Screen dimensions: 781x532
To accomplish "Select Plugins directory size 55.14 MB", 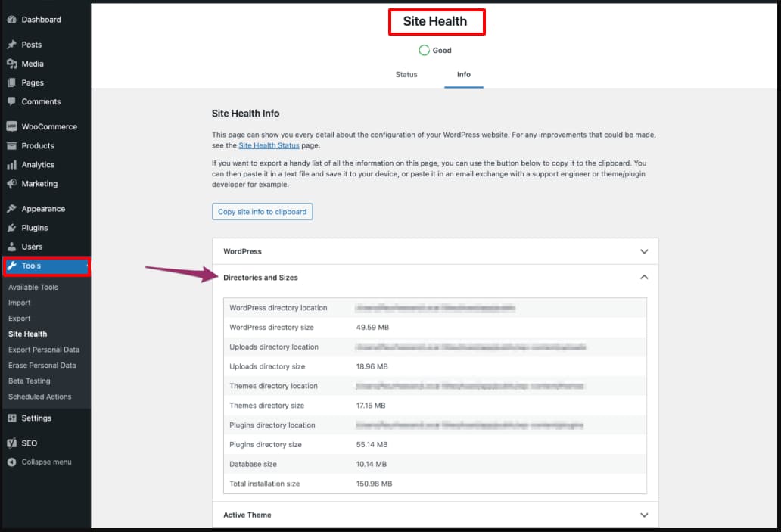I will 372,444.
